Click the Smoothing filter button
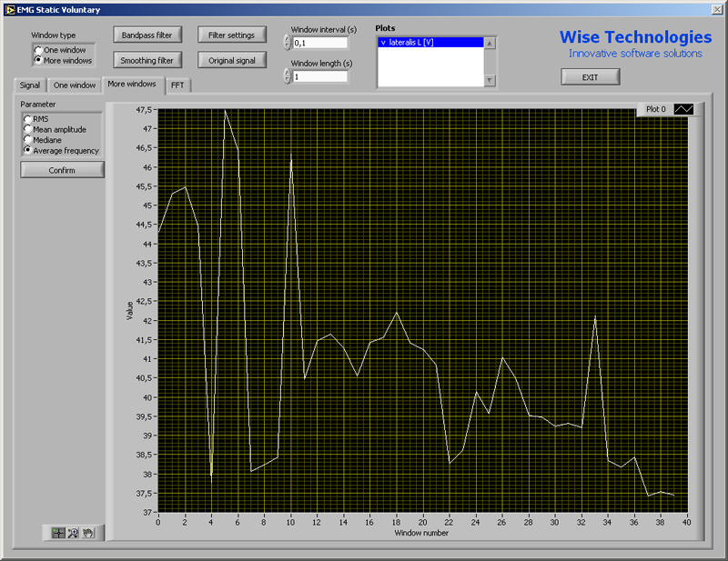Image resolution: width=728 pixels, height=561 pixels. pyautogui.click(x=147, y=60)
